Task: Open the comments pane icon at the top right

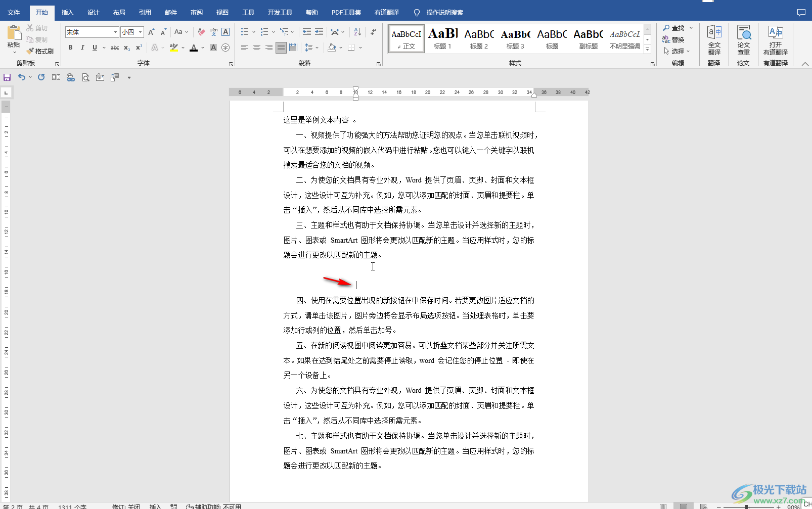Action: coord(801,12)
